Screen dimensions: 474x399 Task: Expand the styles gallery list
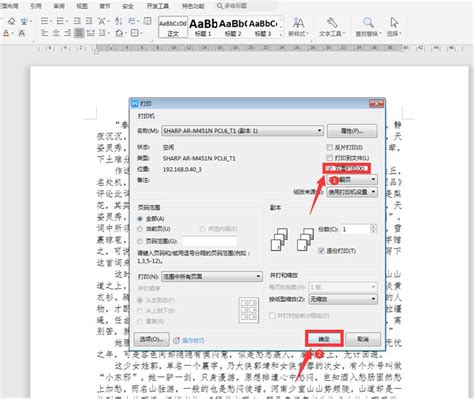pos(281,34)
